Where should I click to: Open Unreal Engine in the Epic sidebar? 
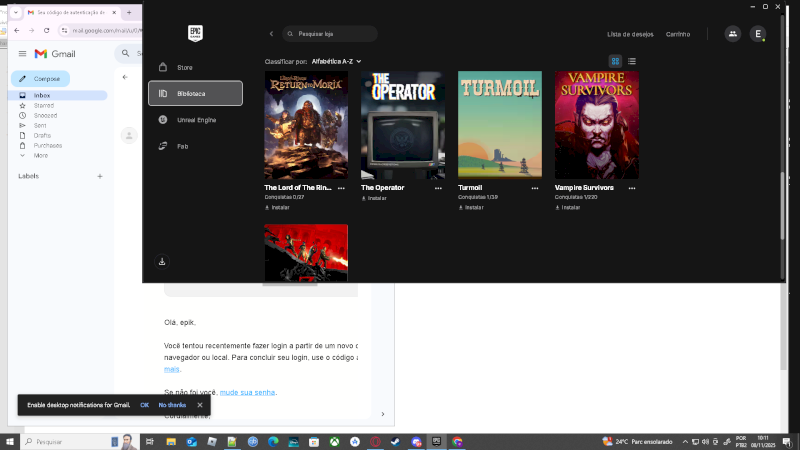tap(195, 119)
